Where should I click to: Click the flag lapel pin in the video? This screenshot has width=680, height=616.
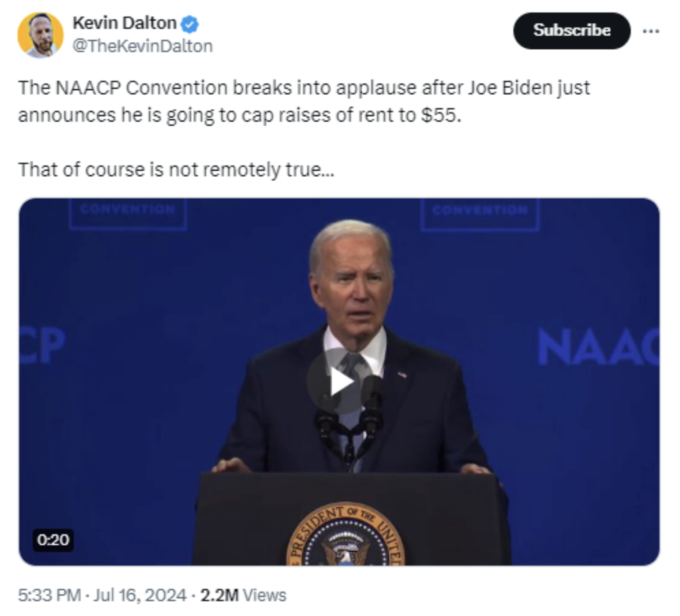(402, 374)
